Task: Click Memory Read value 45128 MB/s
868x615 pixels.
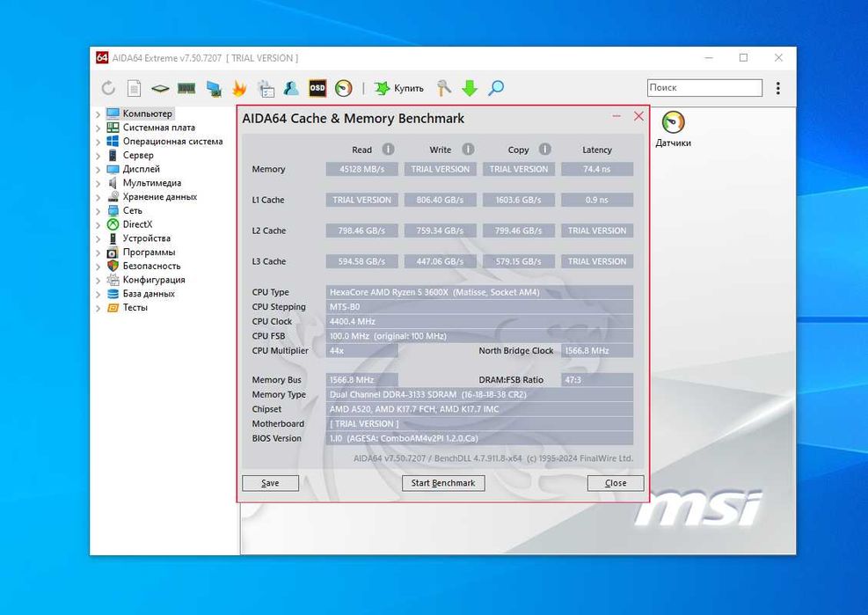Action: pos(362,169)
